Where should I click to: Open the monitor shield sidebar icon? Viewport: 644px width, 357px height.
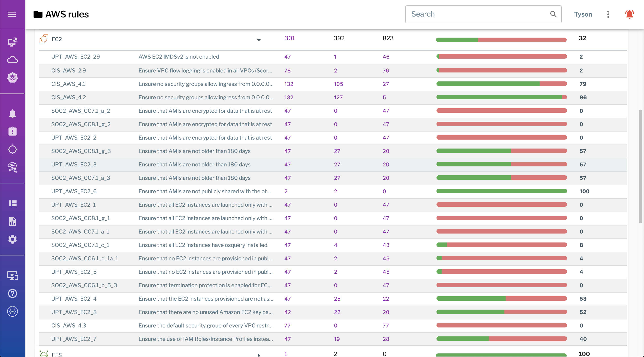12,42
